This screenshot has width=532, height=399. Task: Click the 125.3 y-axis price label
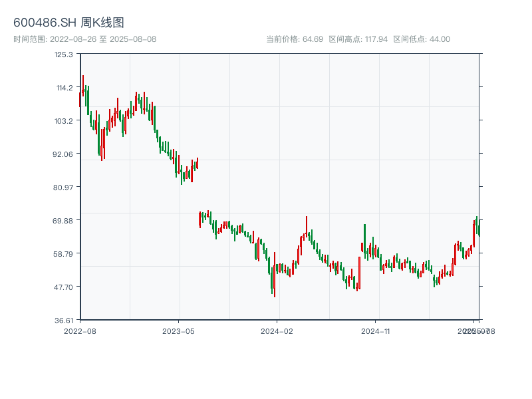[x=64, y=55]
